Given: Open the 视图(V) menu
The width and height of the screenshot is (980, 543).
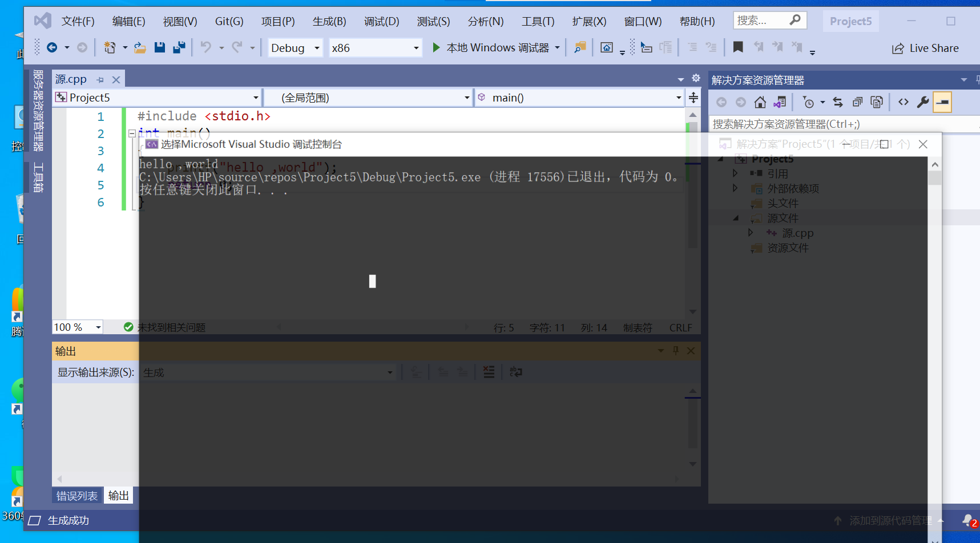Looking at the screenshot, I should click(180, 21).
